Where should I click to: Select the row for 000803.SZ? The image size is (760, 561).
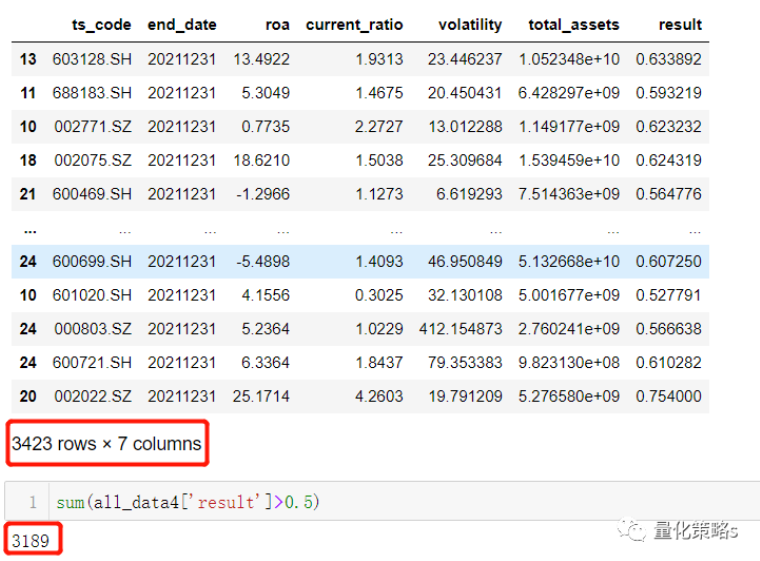(x=360, y=329)
